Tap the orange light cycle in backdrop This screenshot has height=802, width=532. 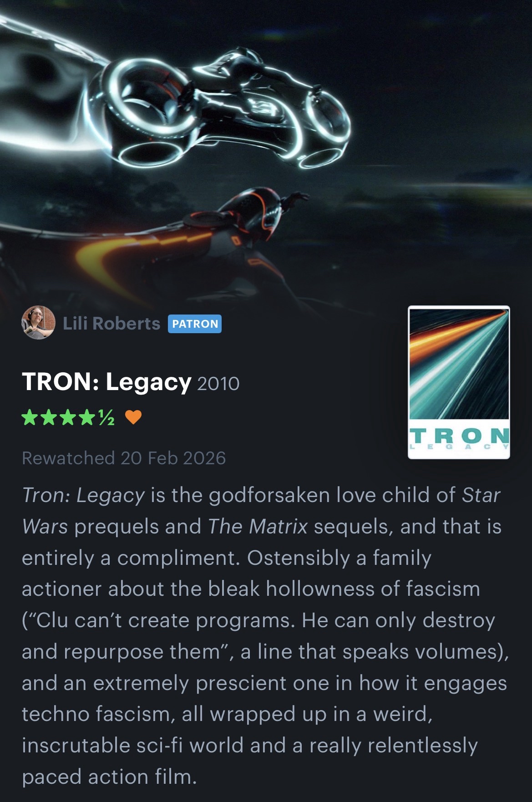(x=191, y=241)
